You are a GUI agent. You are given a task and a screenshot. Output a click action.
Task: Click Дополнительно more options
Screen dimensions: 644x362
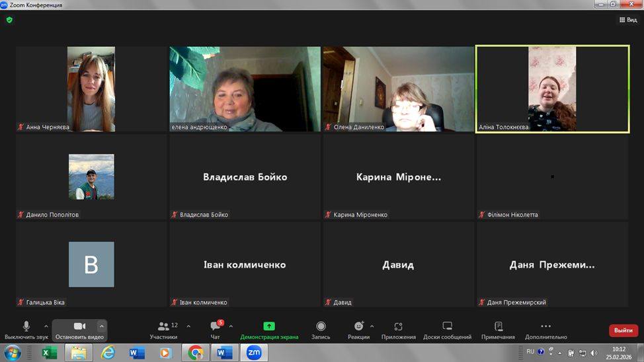(x=545, y=329)
